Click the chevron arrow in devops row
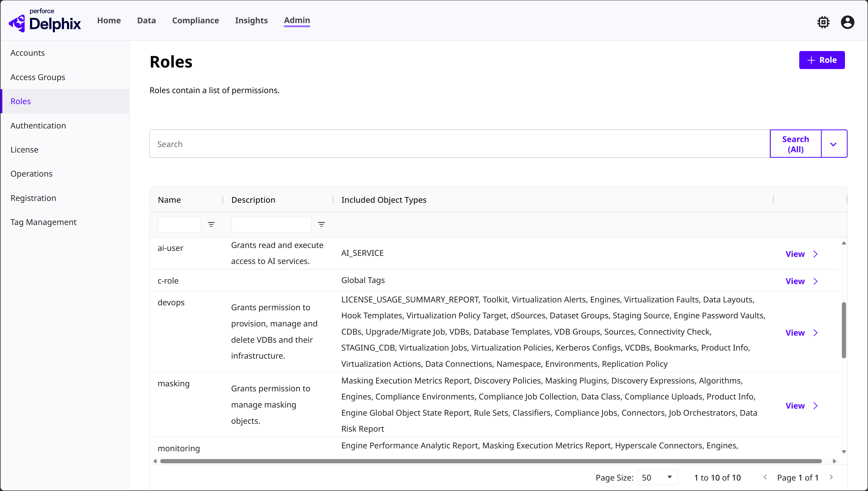Viewport: 868px width, 491px height. [x=815, y=333]
